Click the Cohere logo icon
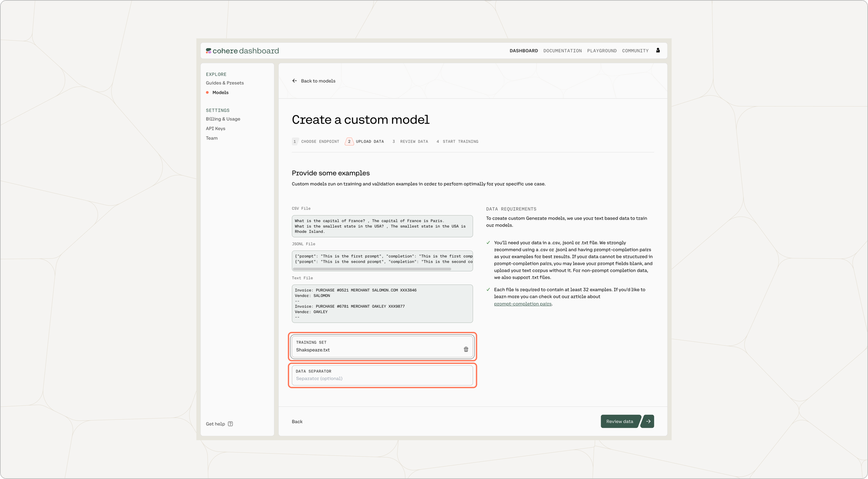This screenshot has width=868, height=479. click(x=209, y=51)
